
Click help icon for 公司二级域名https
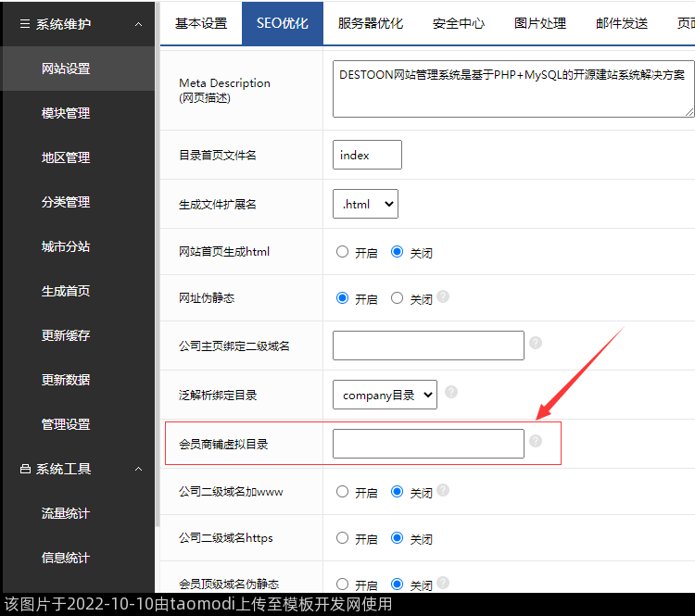tap(443, 537)
